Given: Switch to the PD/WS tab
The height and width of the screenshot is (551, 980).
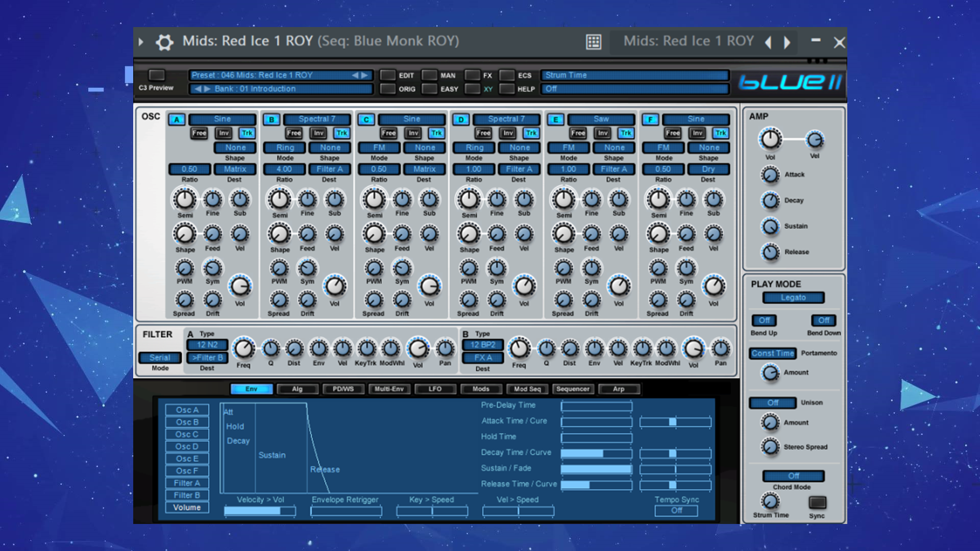Looking at the screenshot, I should [343, 389].
